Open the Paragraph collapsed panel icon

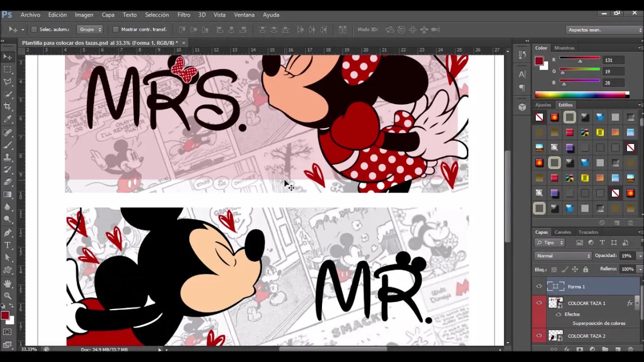(522, 87)
